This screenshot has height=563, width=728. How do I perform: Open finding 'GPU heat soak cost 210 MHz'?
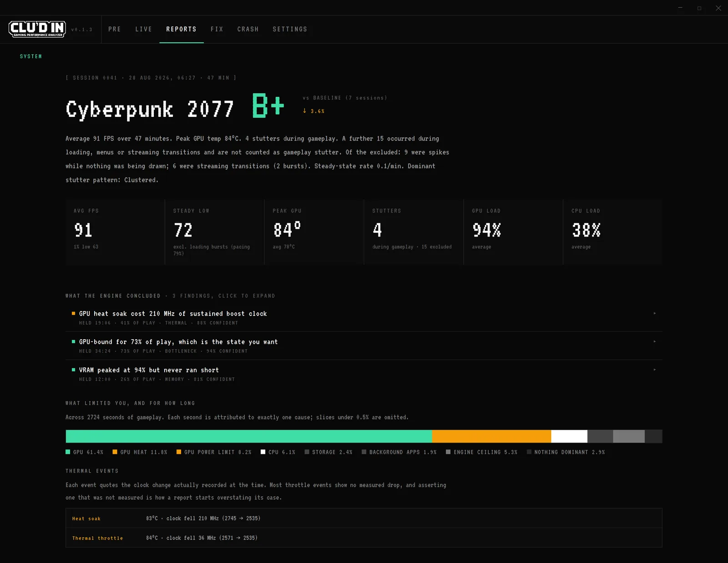click(x=364, y=317)
